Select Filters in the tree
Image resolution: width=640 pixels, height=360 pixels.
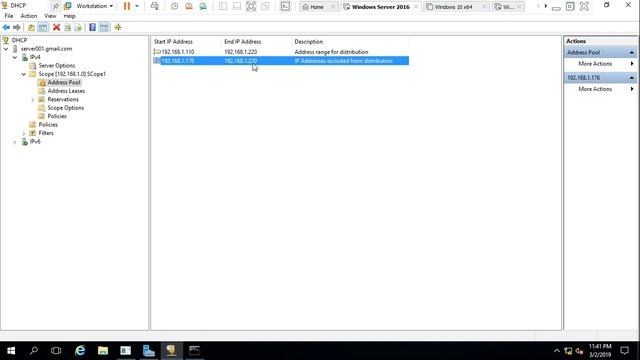pyautogui.click(x=46, y=133)
